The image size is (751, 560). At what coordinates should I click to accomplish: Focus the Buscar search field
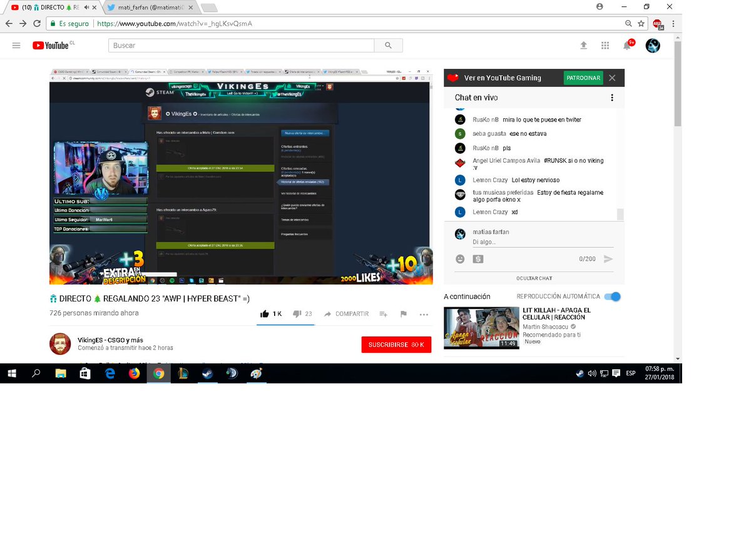241,46
